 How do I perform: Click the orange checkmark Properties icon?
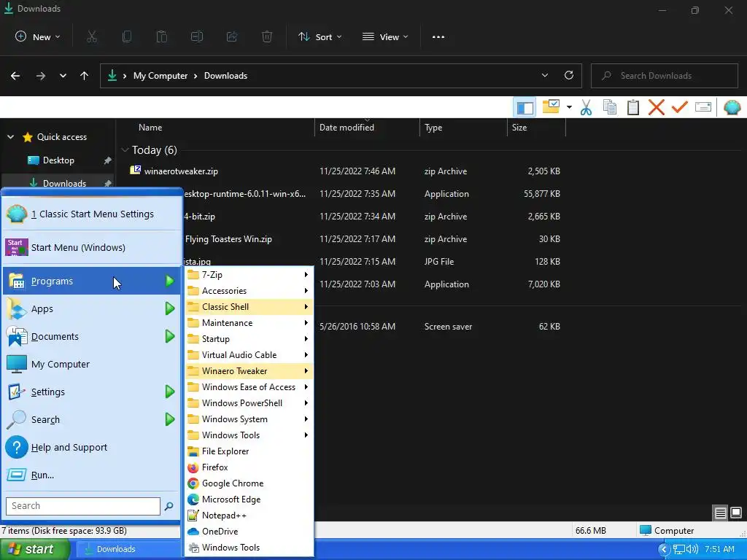[679, 108]
